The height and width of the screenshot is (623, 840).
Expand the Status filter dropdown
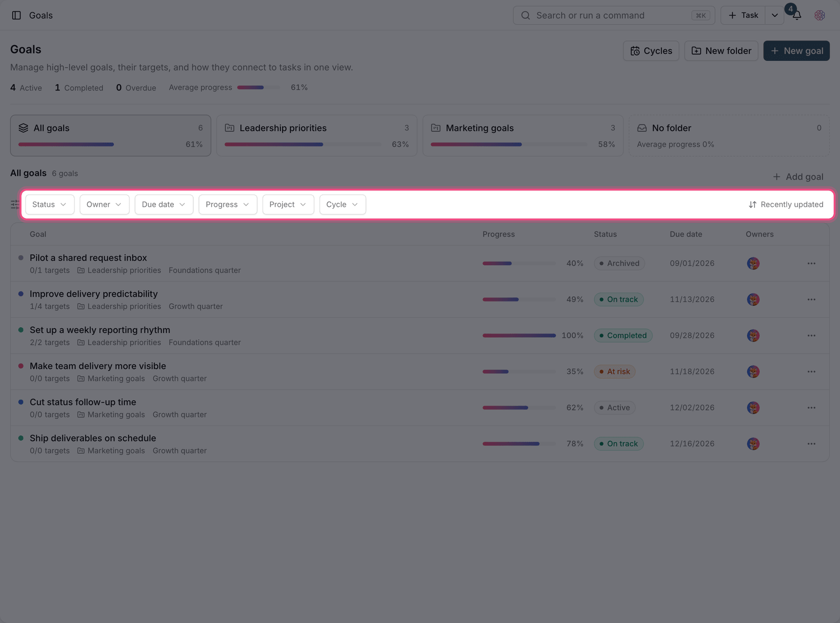[x=50, y=204]
